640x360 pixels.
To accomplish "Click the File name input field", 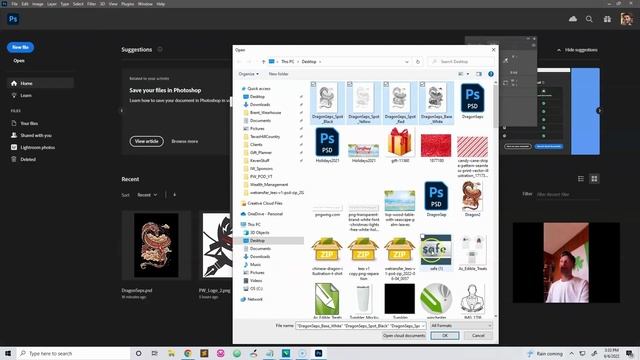I will tap(358, 326).
